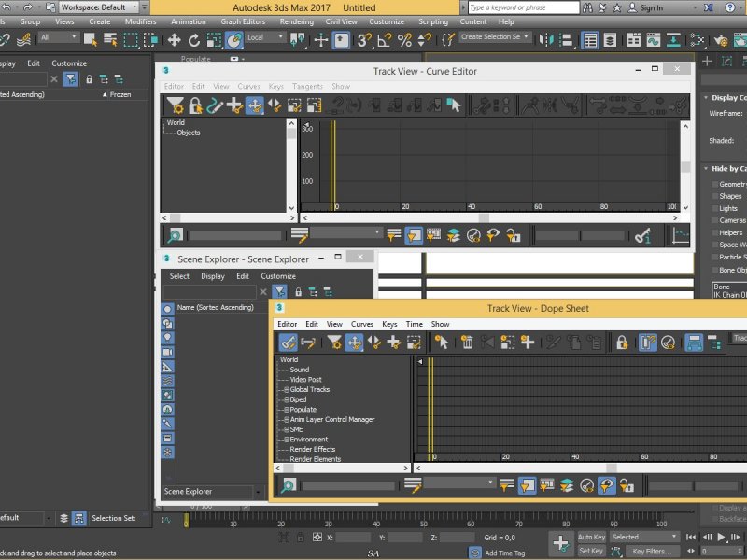
Task: Collapse the Hide by Category rollout
Action: tap(706, 169)
